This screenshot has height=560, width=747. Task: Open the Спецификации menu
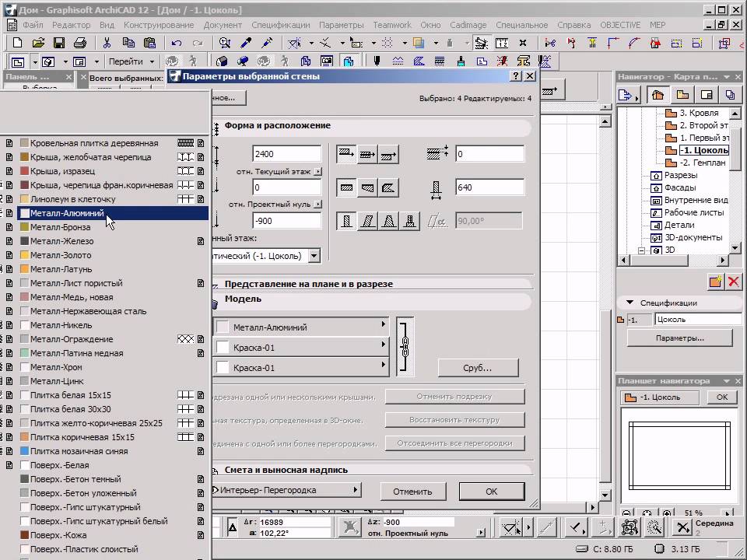click(x=281, y=25)
